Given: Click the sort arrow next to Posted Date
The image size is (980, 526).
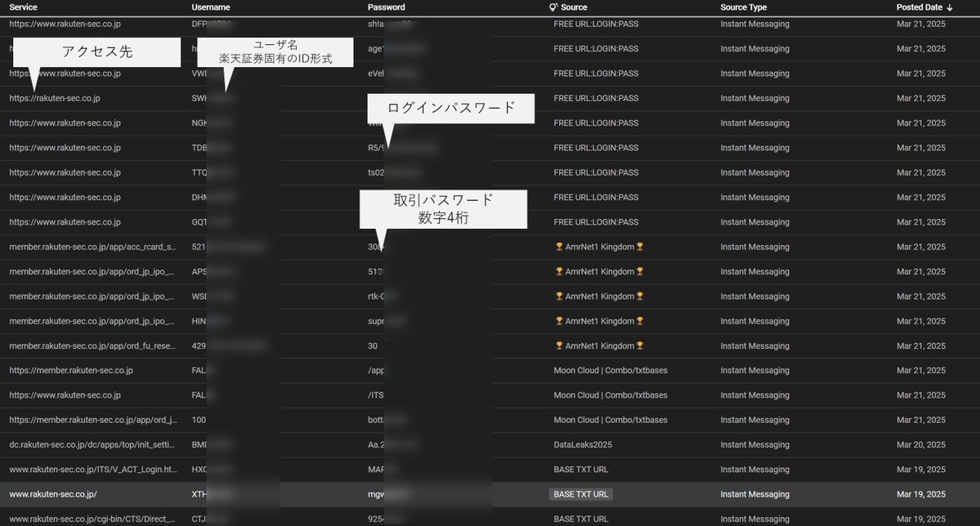Looking at the screenshot, I should 950,7.
